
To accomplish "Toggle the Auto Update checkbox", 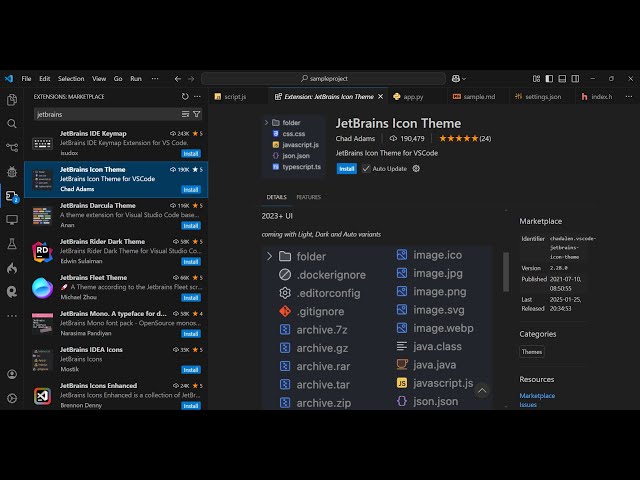I will click(366, 169).
